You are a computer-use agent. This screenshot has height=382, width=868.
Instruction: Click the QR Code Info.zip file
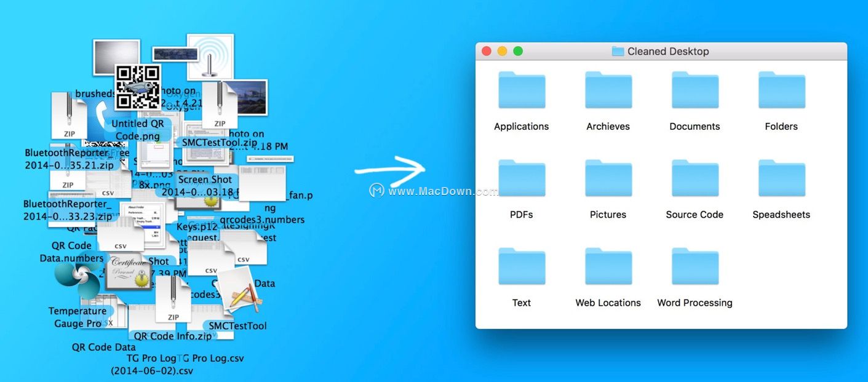click(173, 336)
